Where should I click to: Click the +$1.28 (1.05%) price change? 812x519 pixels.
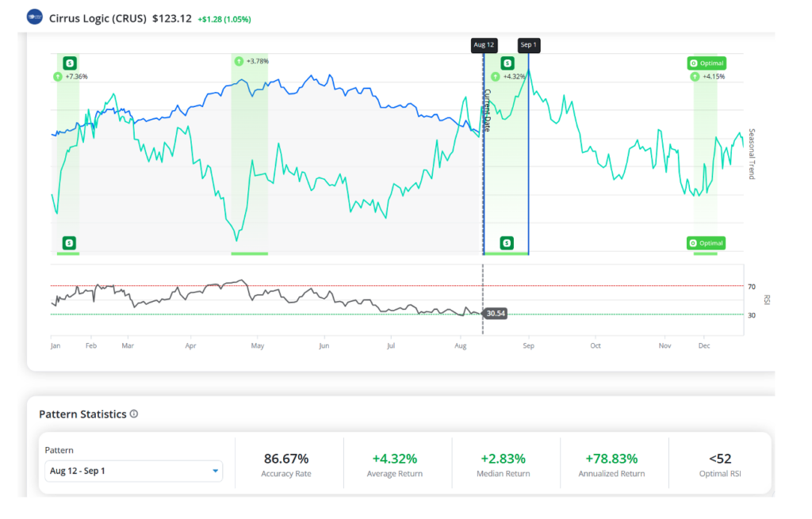pos(224,19)
